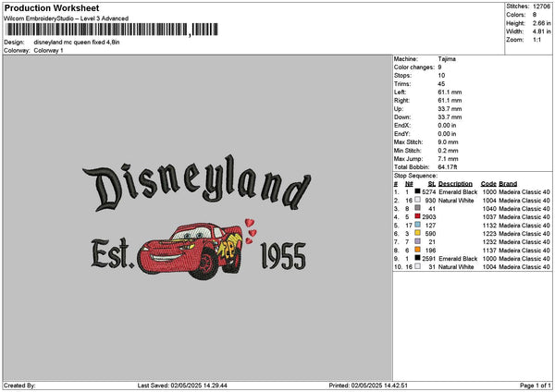This screenshot has width=555, height=392.
Task: Pick the white swatch in stop row 10
Action: coord(418,266)
